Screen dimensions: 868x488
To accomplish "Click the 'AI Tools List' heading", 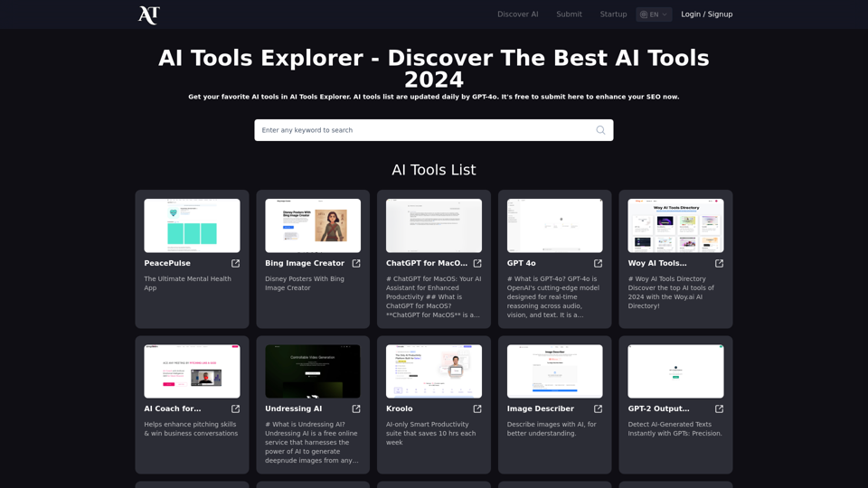I will [433, 170].
